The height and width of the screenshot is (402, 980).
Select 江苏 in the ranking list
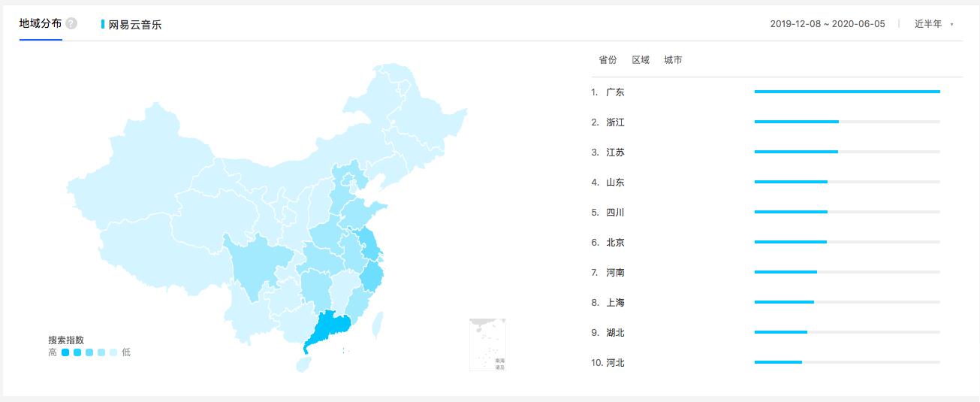[615, 152]
